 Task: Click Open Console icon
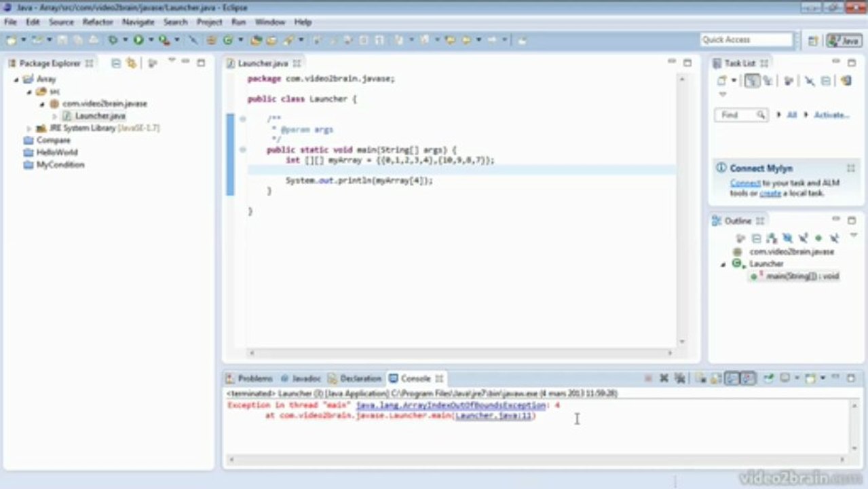click(x=810, y=378)
